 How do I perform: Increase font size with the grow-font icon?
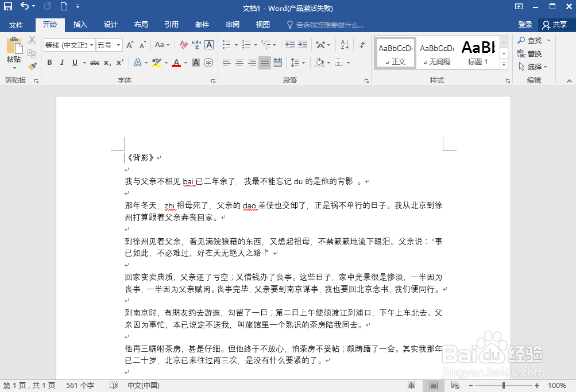130,45
